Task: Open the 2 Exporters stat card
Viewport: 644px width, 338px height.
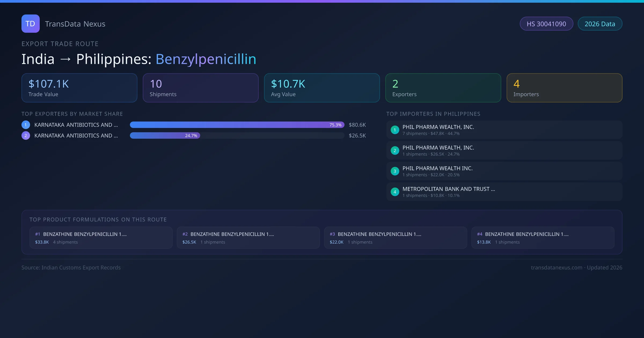Action: coord(443,88)
